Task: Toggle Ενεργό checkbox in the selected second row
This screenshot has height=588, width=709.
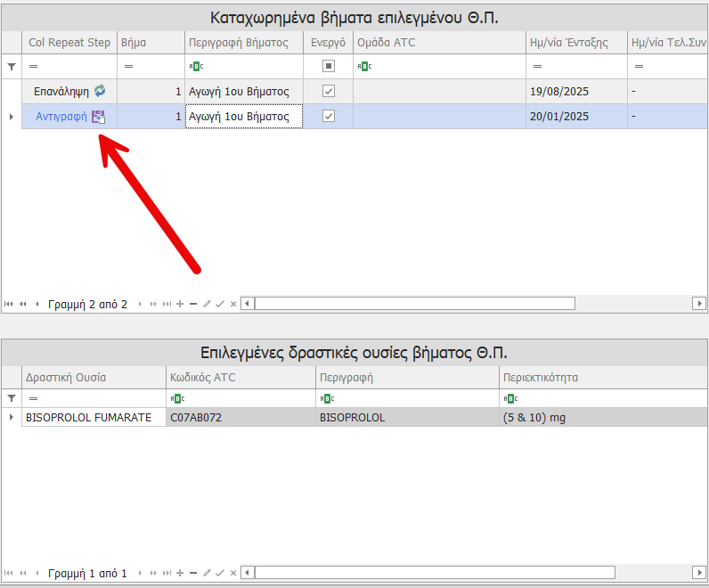Action: coord(329,117)
